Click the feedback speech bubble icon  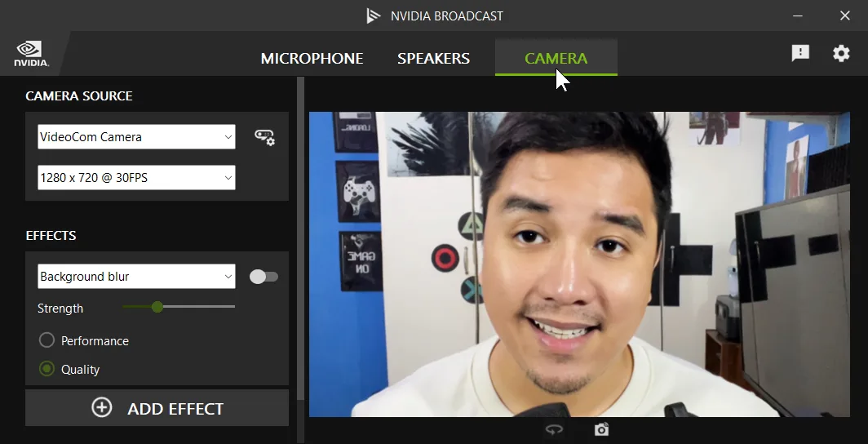click(x=800, y=53)
